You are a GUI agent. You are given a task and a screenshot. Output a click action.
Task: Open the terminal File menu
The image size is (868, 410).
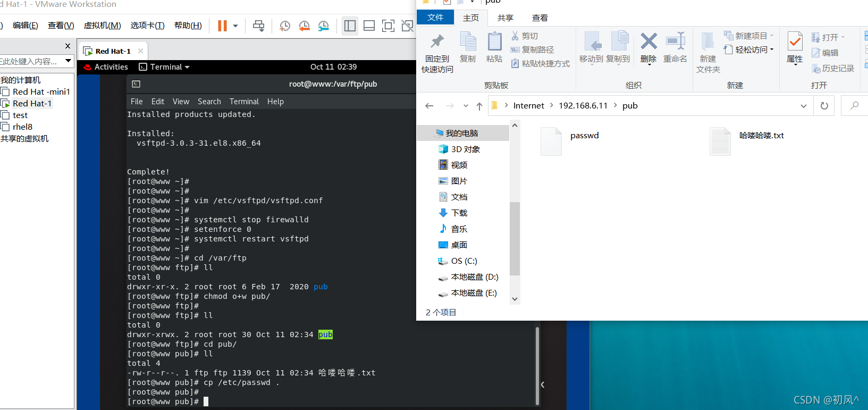pos(137,102)
